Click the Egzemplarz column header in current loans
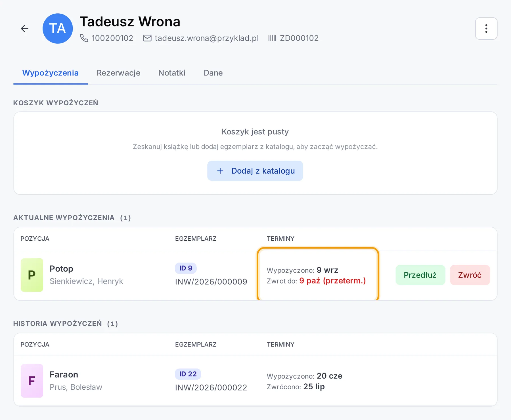Viewport: 511px width, 420px height. click(196, 239)
